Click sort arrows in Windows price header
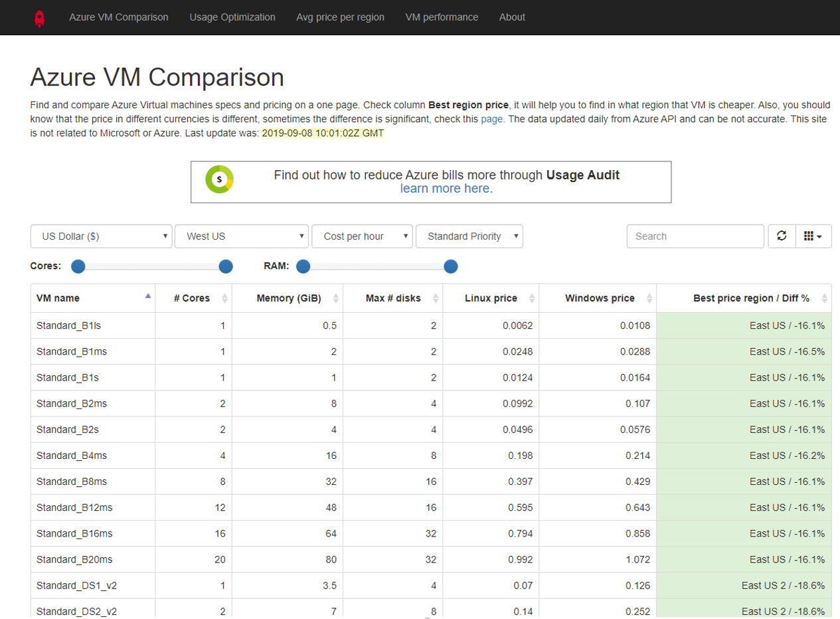Viewport: 840px width, 619px height. tap(649, 299)
